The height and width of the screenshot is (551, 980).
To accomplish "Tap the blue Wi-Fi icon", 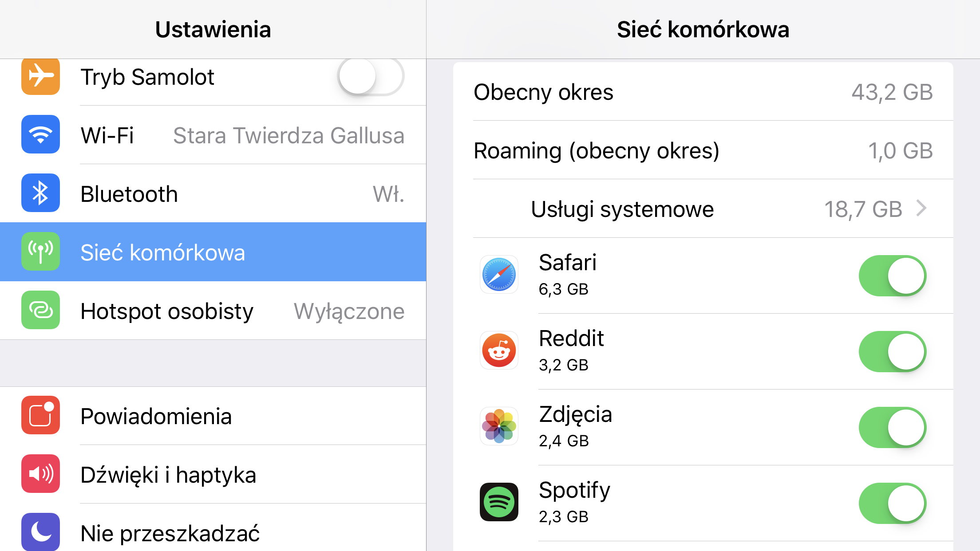I will pyautogui.click(x=40, y=134).
